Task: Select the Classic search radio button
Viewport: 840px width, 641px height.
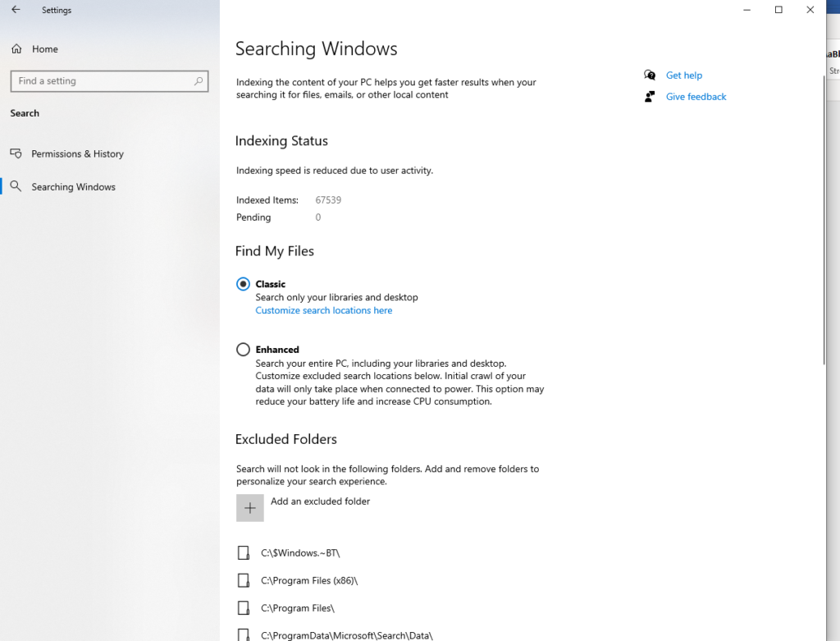Action: click(243, 283)
